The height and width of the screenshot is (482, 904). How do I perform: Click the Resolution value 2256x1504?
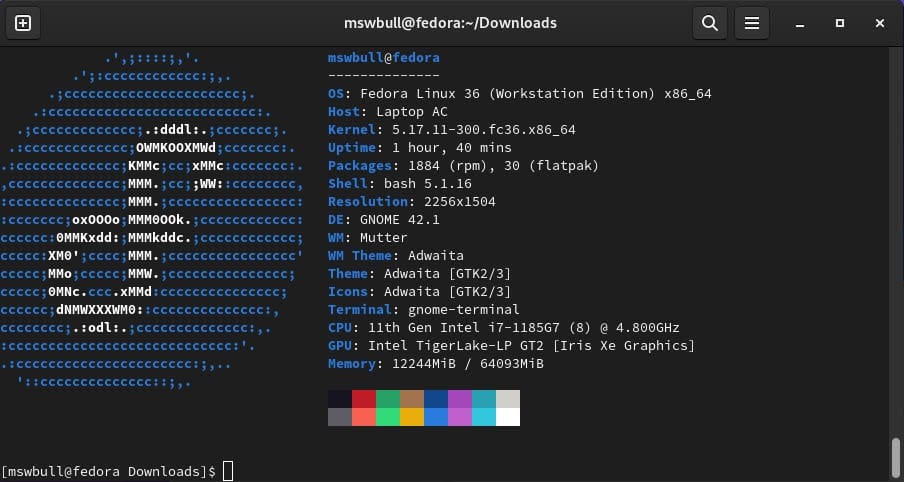[459, 202]
